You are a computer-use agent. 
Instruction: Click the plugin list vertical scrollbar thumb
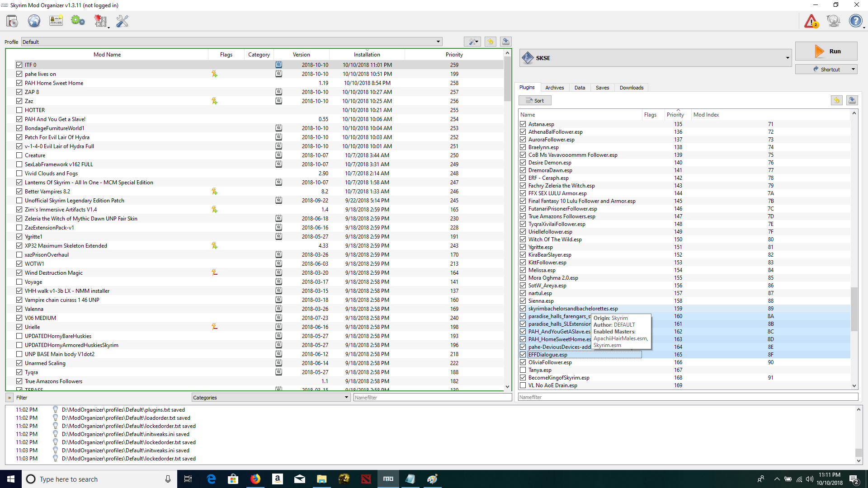click(854, 309)
